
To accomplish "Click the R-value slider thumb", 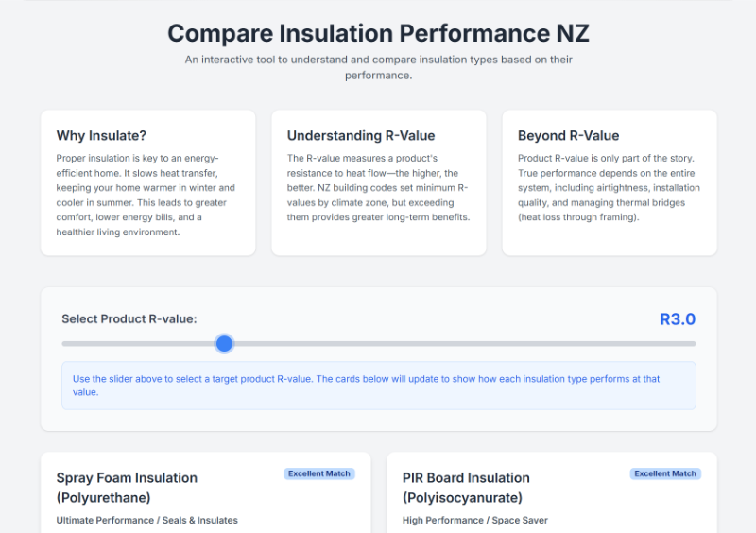I will (x=224, y=344).
